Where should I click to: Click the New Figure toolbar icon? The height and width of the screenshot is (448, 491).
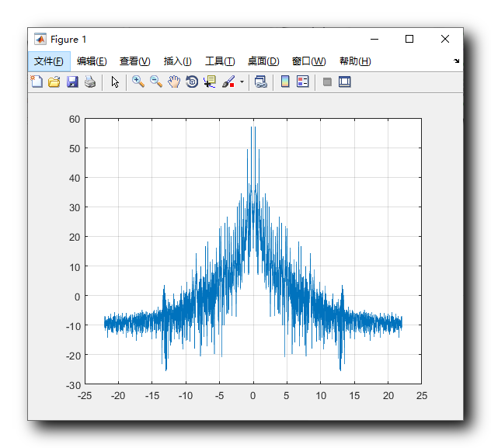(x=37, y=82)
